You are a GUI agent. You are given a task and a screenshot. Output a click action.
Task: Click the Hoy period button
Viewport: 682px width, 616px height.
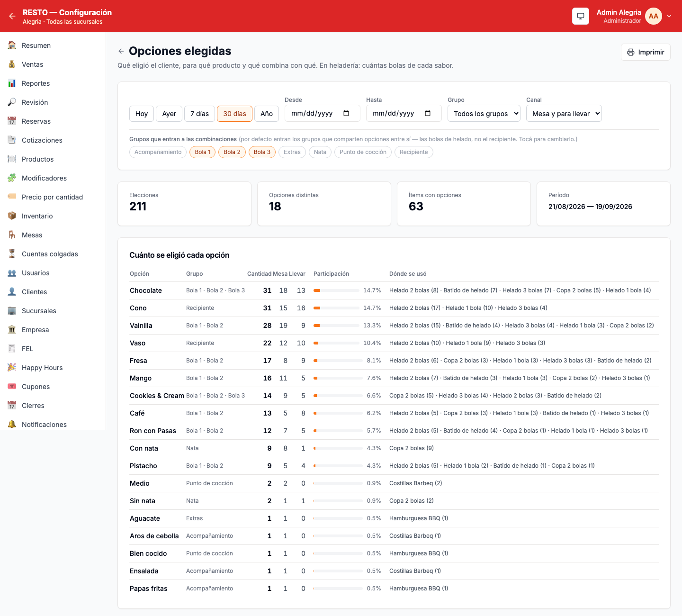142,114
